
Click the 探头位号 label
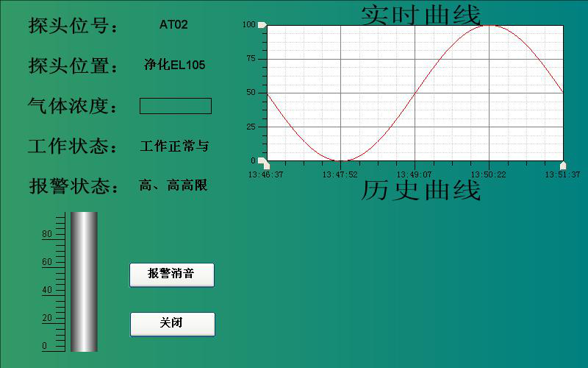tap(73, 26)
